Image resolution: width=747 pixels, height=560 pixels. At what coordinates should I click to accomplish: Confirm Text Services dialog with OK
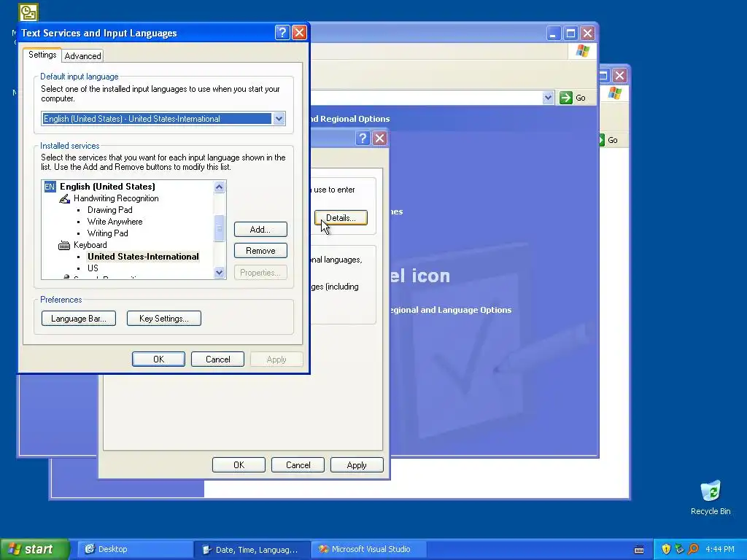coord(158,359)
